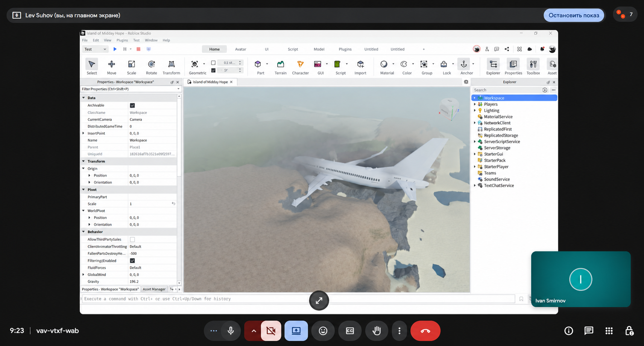Open viewport settings gear icon
Image resolution: width=644 pixels, height=346 pixels.
click(x=466, y=82)
